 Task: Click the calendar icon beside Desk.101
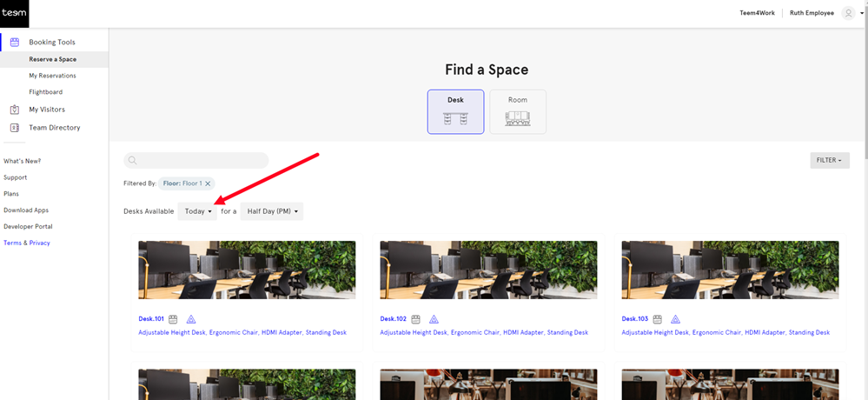click(x=173, y=319)
